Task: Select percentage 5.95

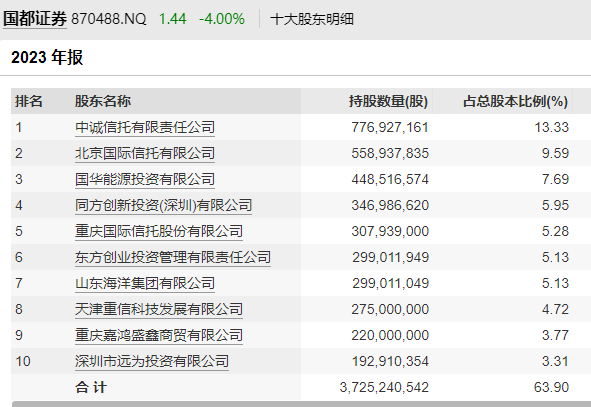Action: click(555, 205)
